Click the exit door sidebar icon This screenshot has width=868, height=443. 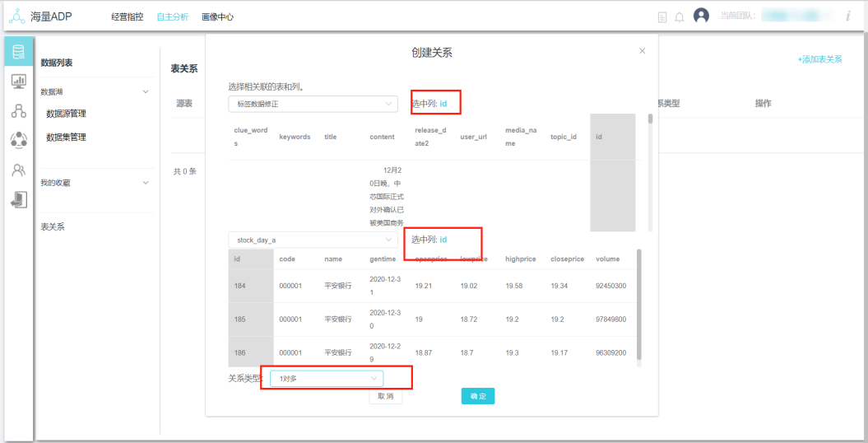click(x=18, y=199)
